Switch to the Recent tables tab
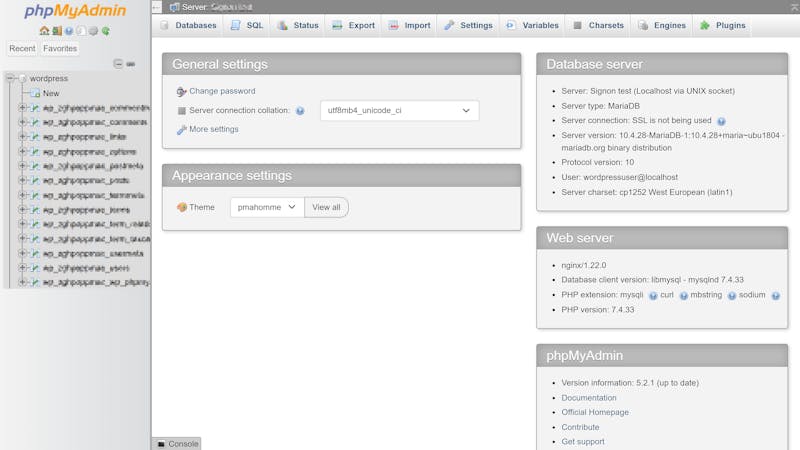This screenshot has width=800, height=450. (22, 48)
